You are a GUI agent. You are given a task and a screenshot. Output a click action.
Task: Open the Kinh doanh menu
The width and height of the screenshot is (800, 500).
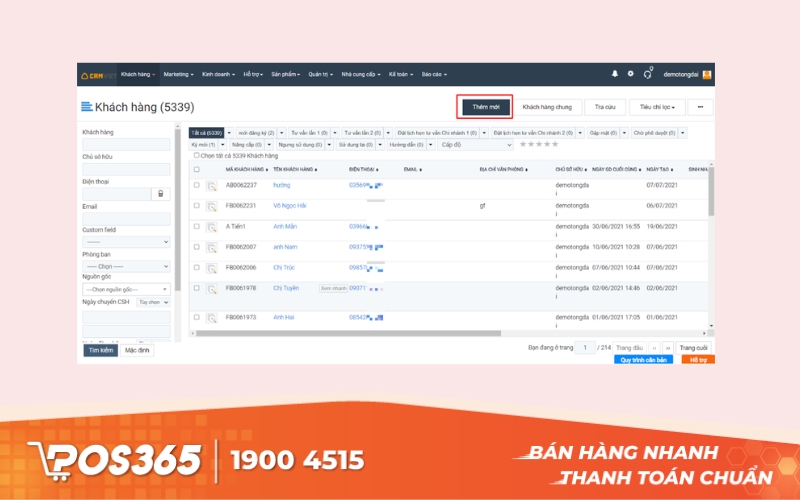[x=218, y=74]
